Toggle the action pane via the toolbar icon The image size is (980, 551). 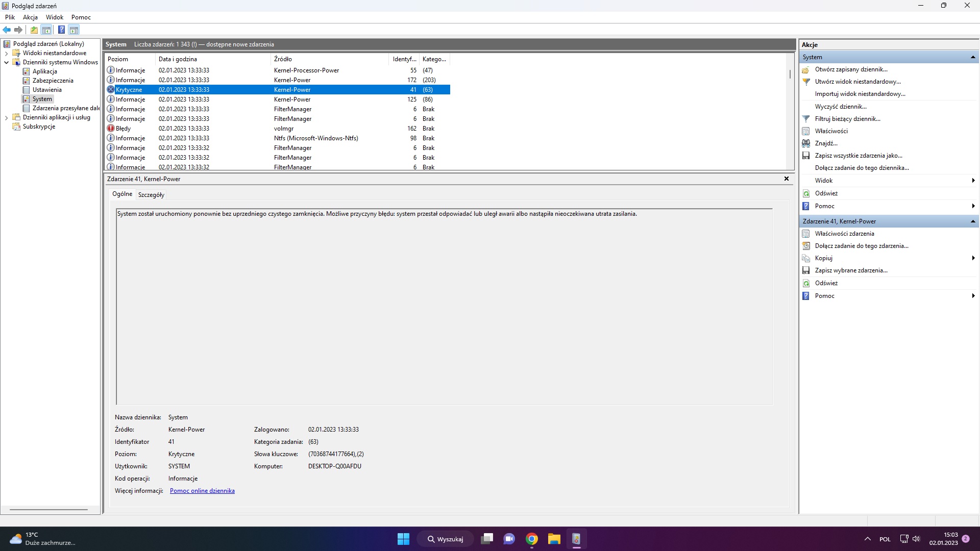tap(75, 30)
